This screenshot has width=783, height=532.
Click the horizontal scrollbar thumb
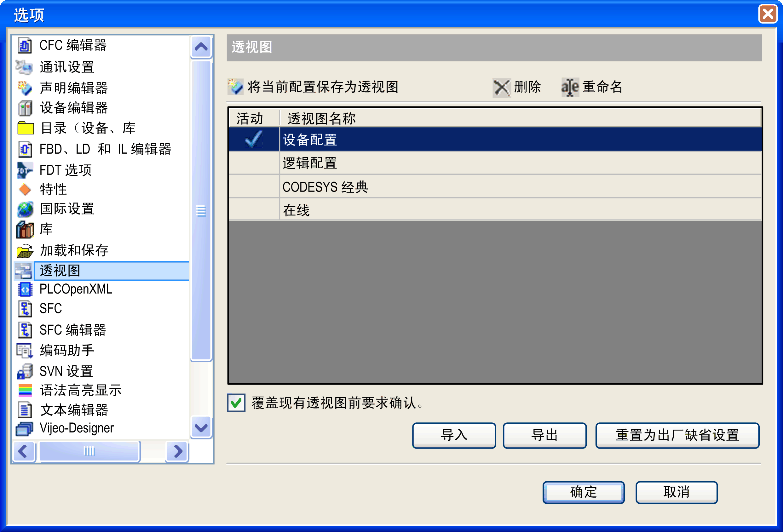[89, 451]
